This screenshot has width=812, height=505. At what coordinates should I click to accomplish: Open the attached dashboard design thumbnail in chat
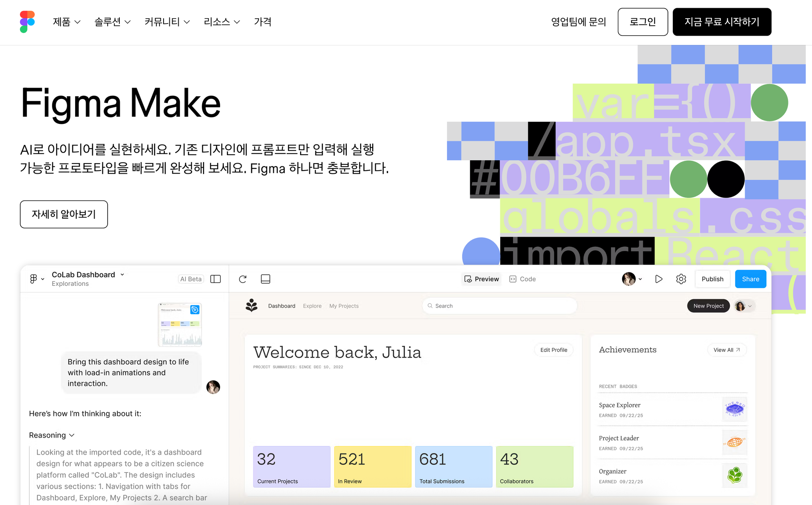pos(180,324)
